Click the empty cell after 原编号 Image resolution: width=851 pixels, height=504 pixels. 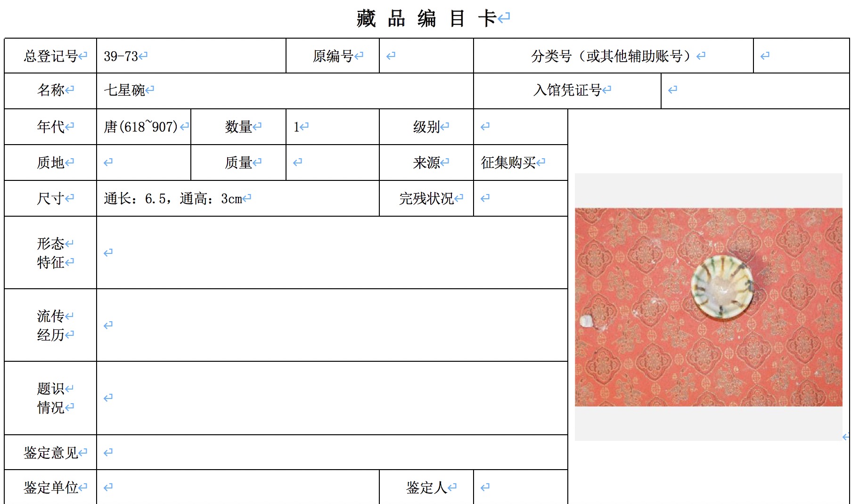(426, 56)
